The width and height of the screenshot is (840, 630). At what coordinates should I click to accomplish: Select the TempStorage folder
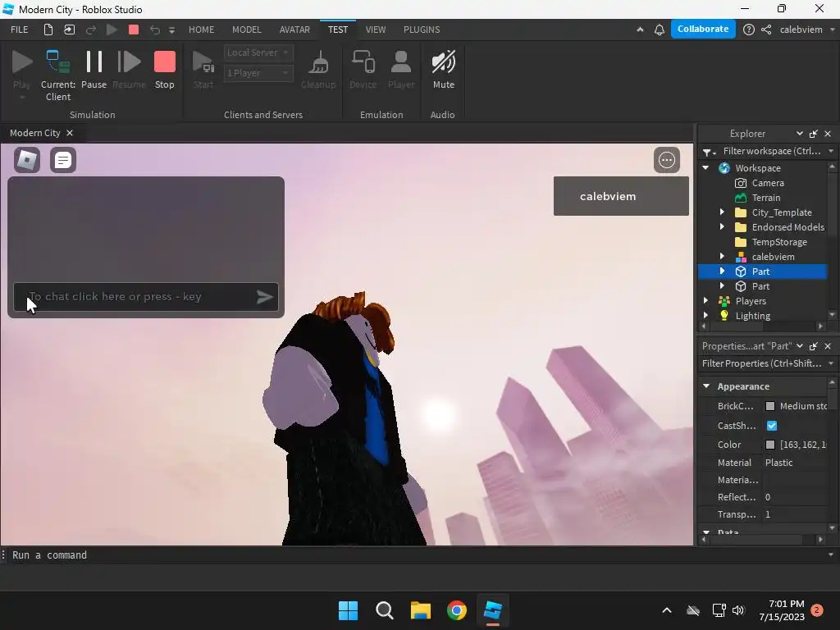click(x=779, y=242)
